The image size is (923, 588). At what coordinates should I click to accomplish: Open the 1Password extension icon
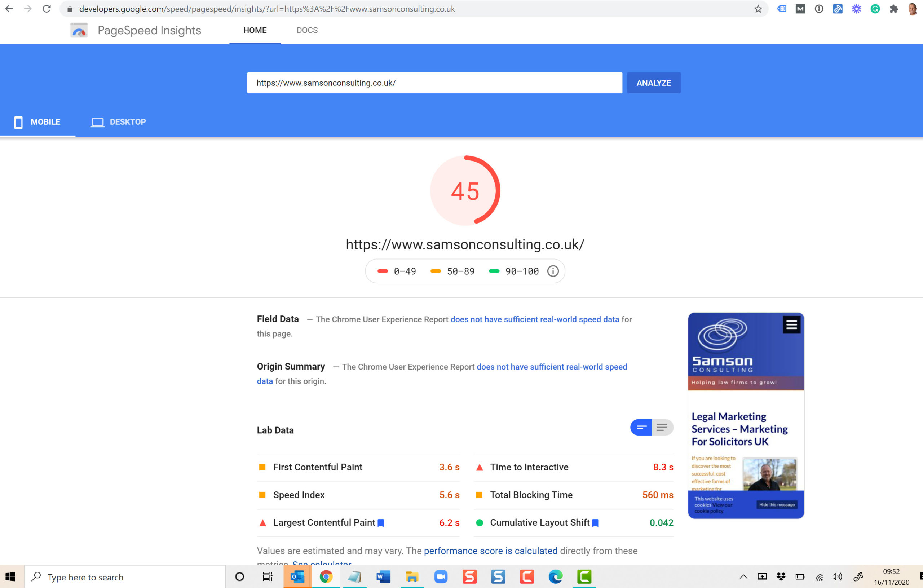point(819,9)
